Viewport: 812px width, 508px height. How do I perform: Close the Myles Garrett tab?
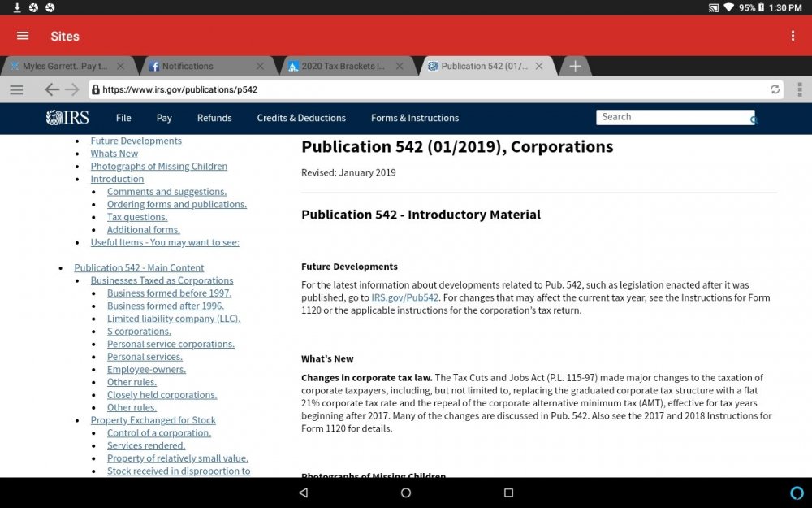click(x=120, y=67)
